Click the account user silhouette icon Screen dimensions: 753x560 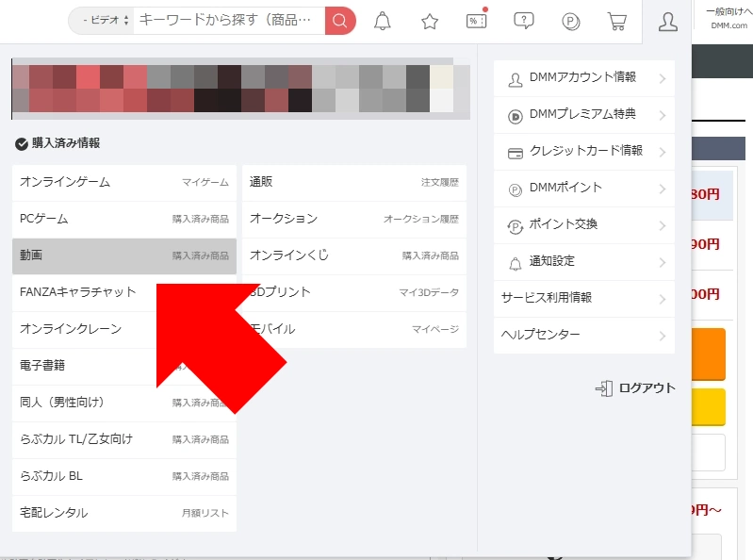point(667,22)
